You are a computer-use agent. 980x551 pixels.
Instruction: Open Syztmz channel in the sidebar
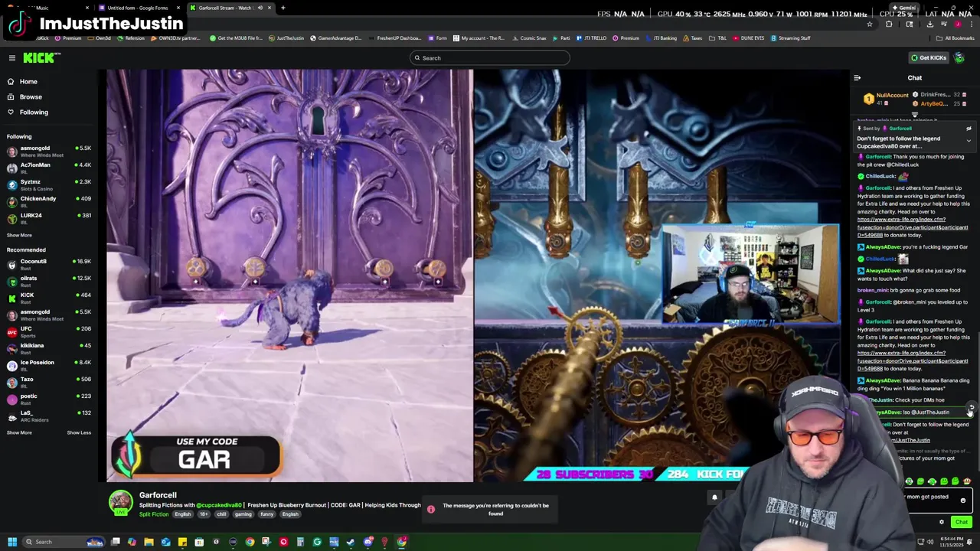click(x=47, y=184)
